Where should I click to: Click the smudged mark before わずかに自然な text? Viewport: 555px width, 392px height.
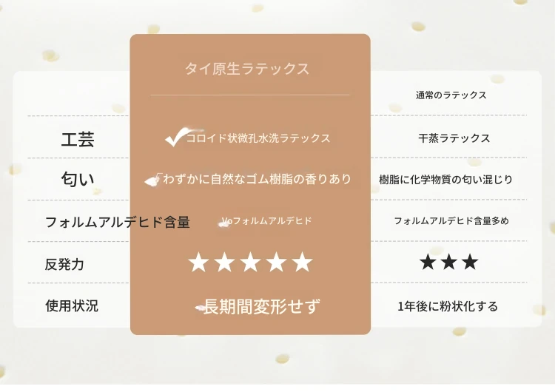152,180
